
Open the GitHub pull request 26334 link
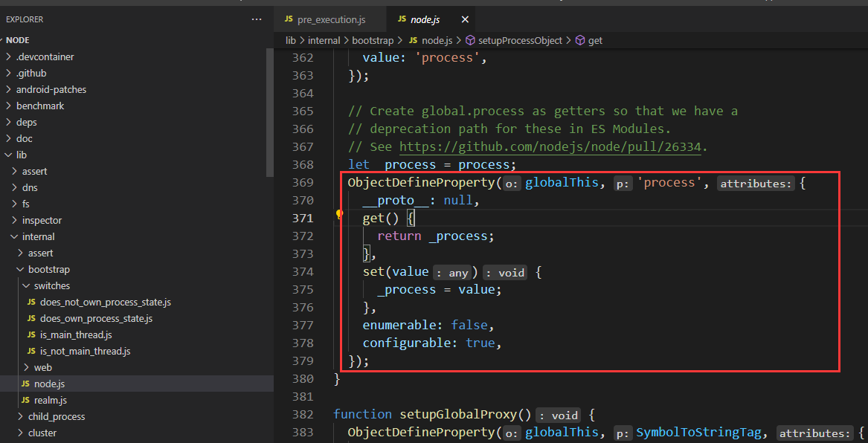pos(550,147)
